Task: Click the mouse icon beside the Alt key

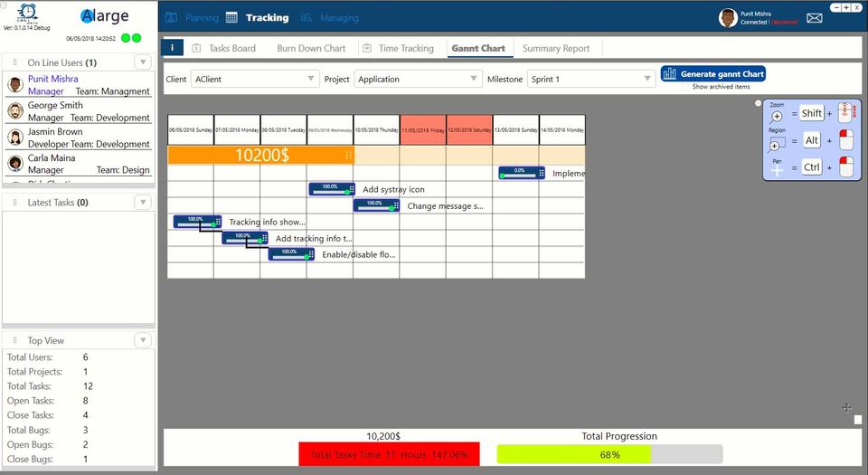Action: coord(846,140)
